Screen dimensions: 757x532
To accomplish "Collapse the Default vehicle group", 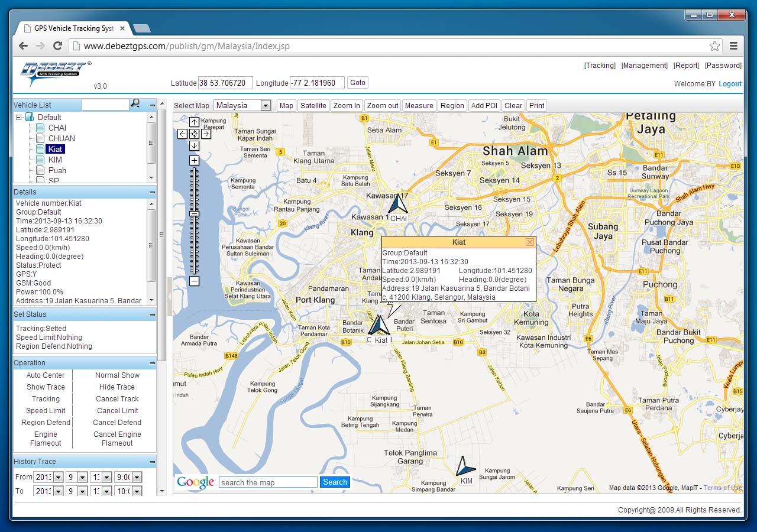I will click(19, 117).
